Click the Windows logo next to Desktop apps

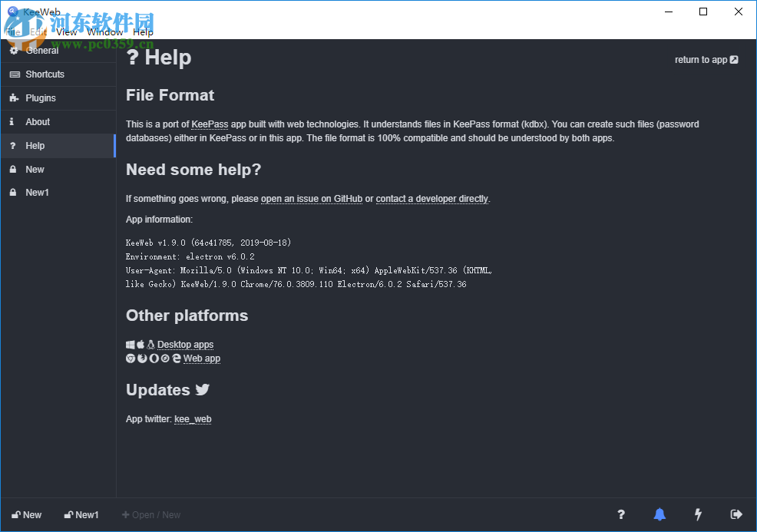click(129, 344)
